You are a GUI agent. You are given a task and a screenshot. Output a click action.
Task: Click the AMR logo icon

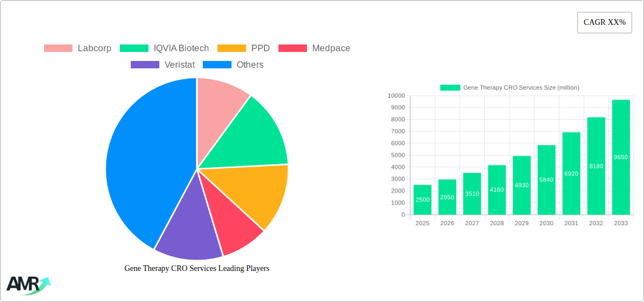tap(28, 285)
